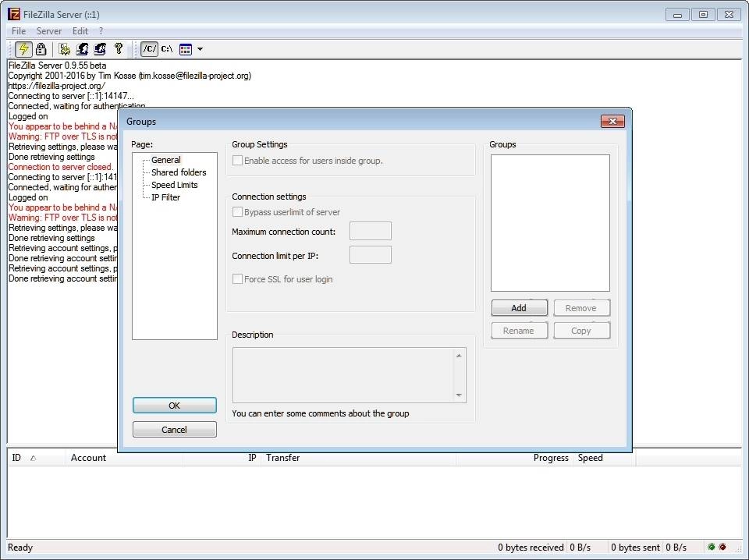Cancel the Groups dialog
Screen dimensions: 749x560
click(174, 429)
